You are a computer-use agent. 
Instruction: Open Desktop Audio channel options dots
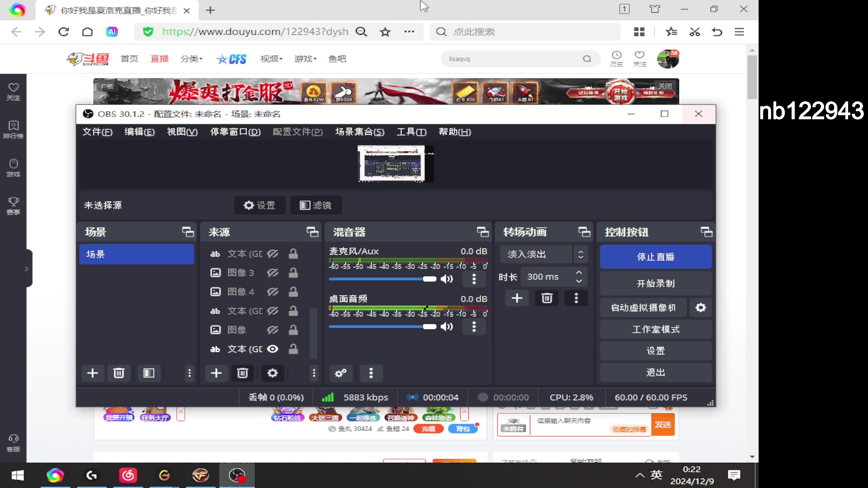point(474,327)
